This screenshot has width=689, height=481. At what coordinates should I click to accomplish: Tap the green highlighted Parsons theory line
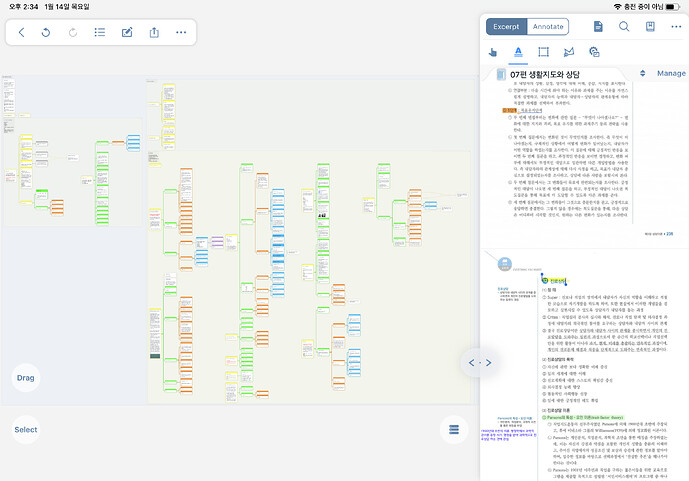[585, 417]
